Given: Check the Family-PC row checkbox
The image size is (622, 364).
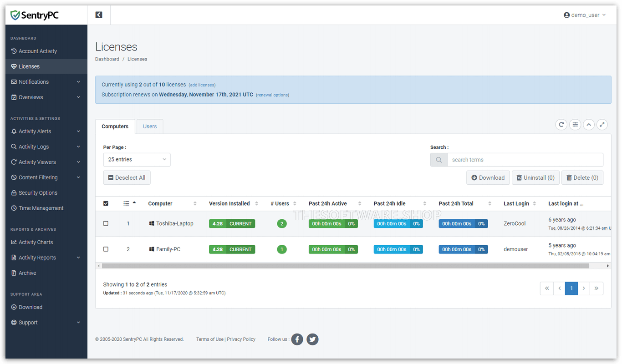Looking at the screenshot, I should tap(106, 249).
